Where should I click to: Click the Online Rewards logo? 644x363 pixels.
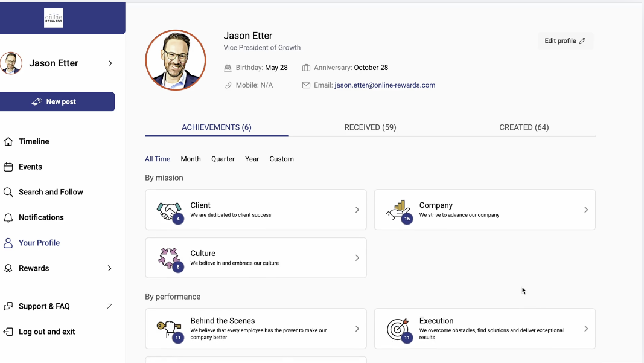click(54, 18)
